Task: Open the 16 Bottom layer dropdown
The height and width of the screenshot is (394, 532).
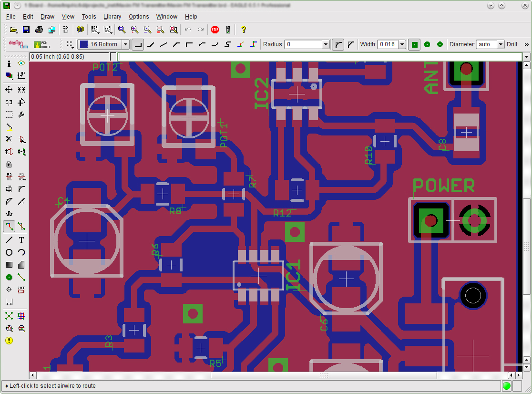Action: (125, 44)
